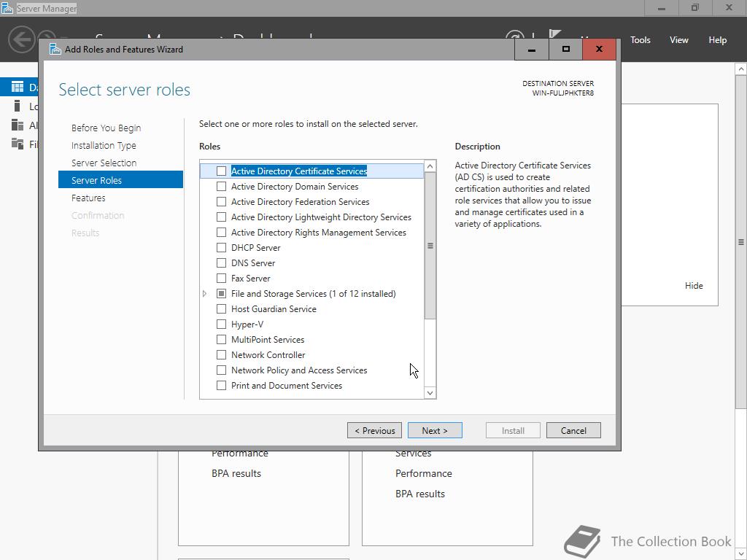Click the Add Roles and Features Wizard title icon
The width and height of the screenshot is (747, 560).
tap(55, 49)
